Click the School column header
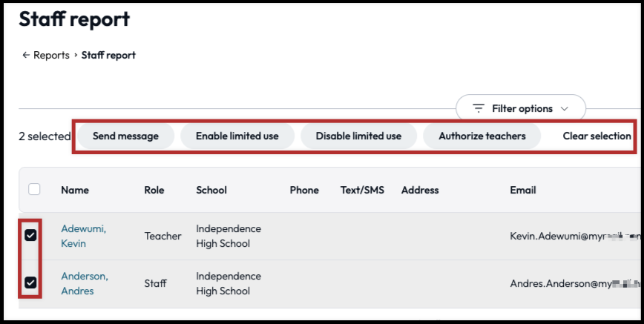 coord(211,190)
